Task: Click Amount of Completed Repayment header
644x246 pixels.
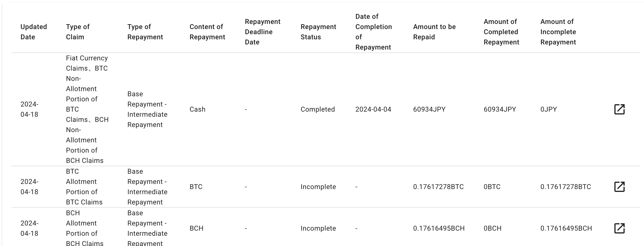Action: (x=501, y=32)
